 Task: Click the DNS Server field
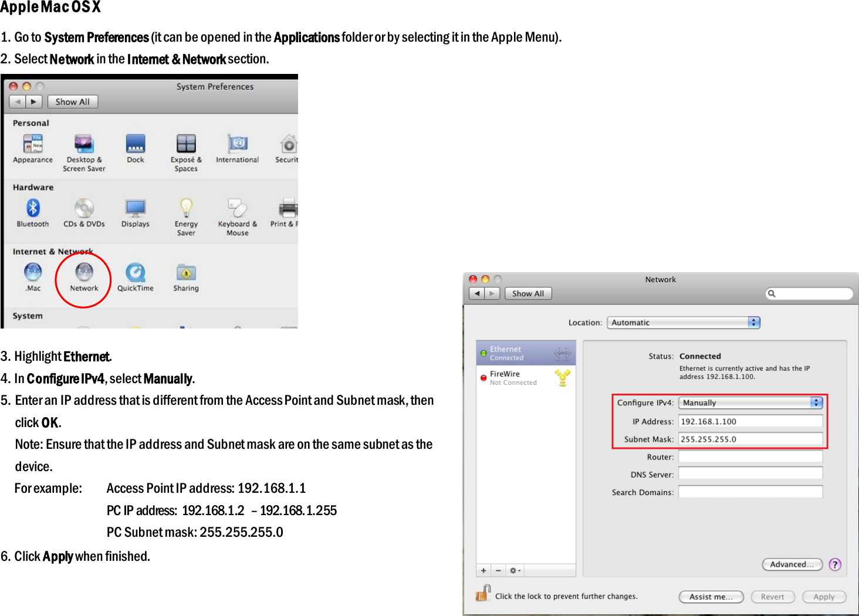point(750,474)
